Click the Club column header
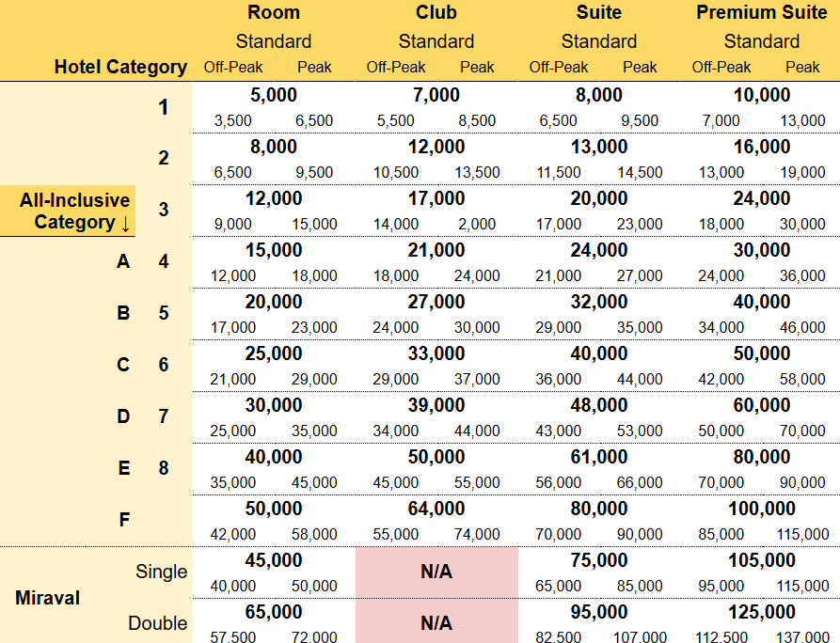This screenshot has width=840, height=643. [436, 12]
